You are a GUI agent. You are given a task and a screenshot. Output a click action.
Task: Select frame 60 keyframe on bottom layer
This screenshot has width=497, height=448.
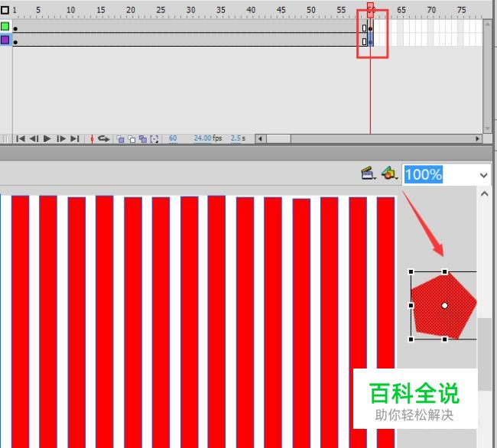(x=371, y=41)
